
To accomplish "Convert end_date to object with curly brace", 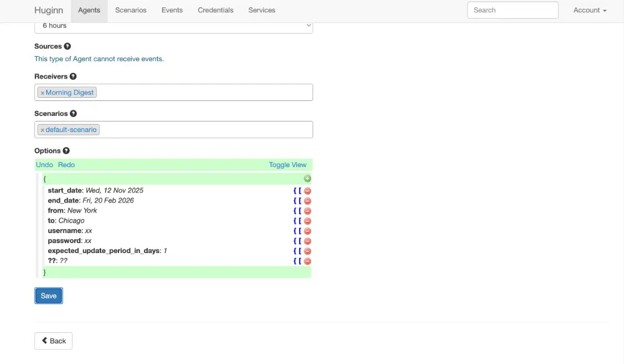I will click(295, 201).
